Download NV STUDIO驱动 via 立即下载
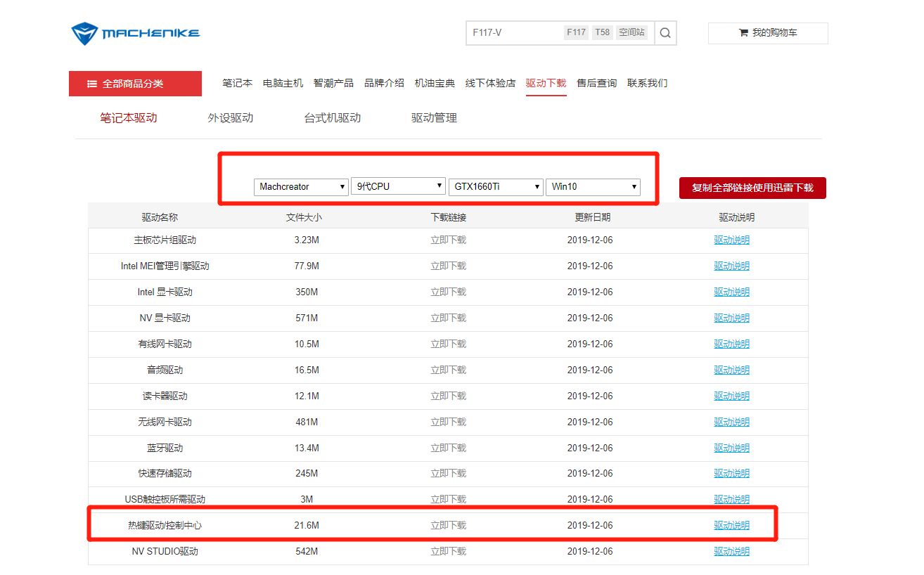924x575 pixels. pos(449,551)
